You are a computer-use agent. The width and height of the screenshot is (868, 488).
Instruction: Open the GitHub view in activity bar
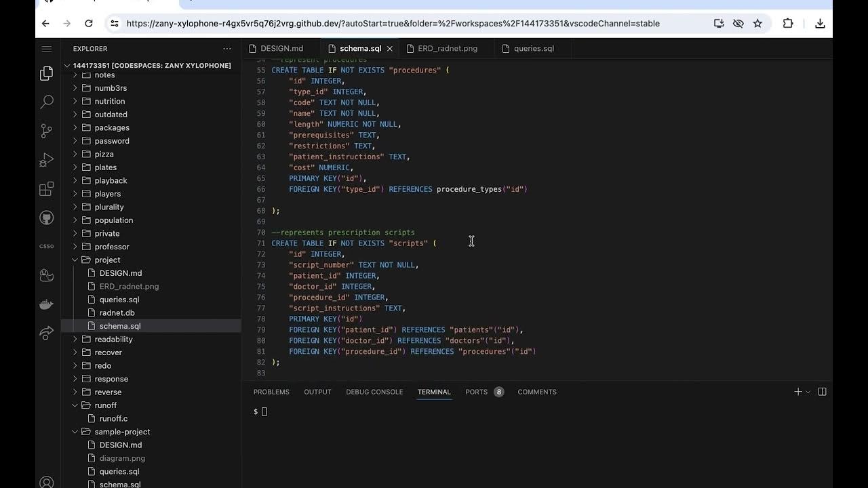pos(47,218)
